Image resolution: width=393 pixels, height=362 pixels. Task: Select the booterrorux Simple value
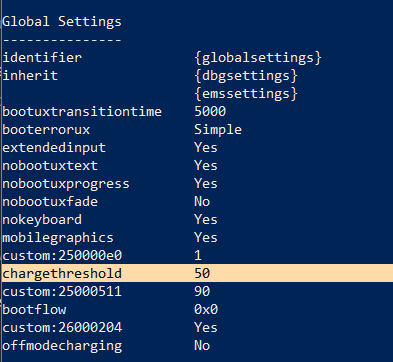[218, 130]
